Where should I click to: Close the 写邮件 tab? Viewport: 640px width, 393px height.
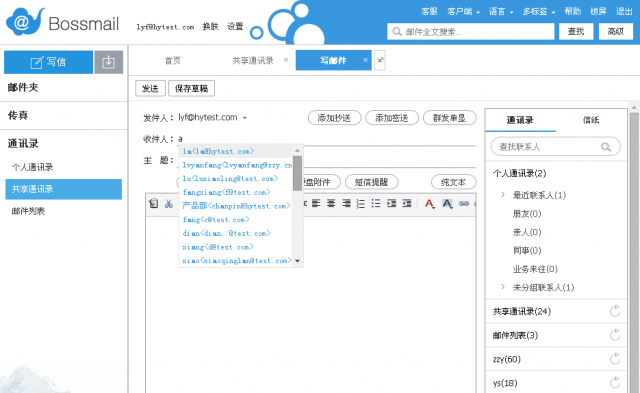365,60
